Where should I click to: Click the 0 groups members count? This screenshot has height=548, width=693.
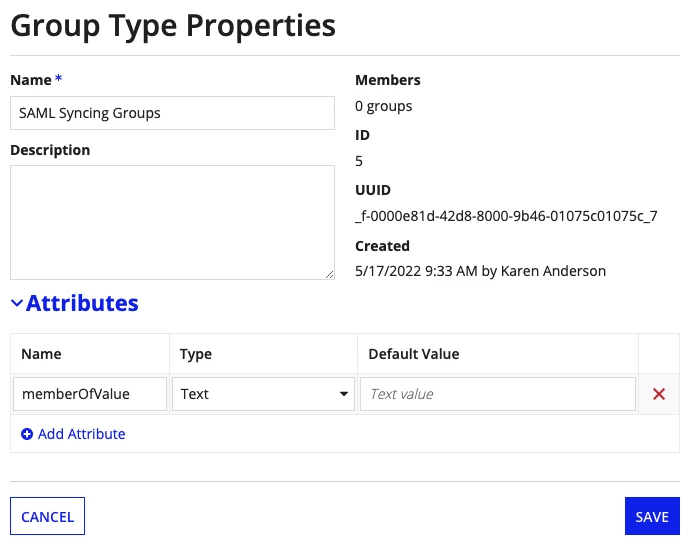pyautogui.click(x=384, y=107)
